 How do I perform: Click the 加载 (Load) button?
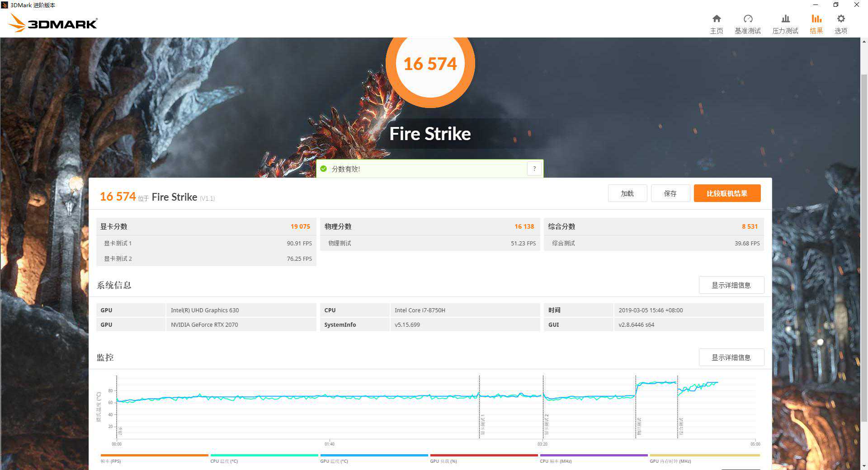click(627, 193)
